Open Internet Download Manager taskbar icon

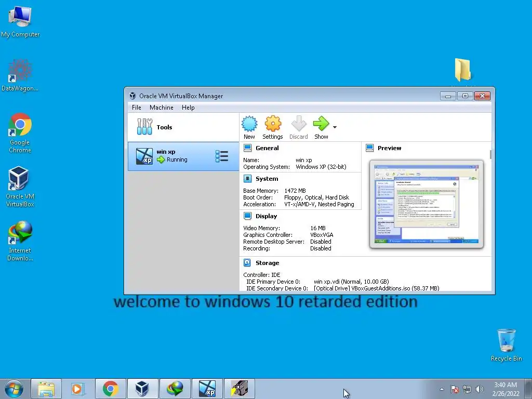click(175, 389)
